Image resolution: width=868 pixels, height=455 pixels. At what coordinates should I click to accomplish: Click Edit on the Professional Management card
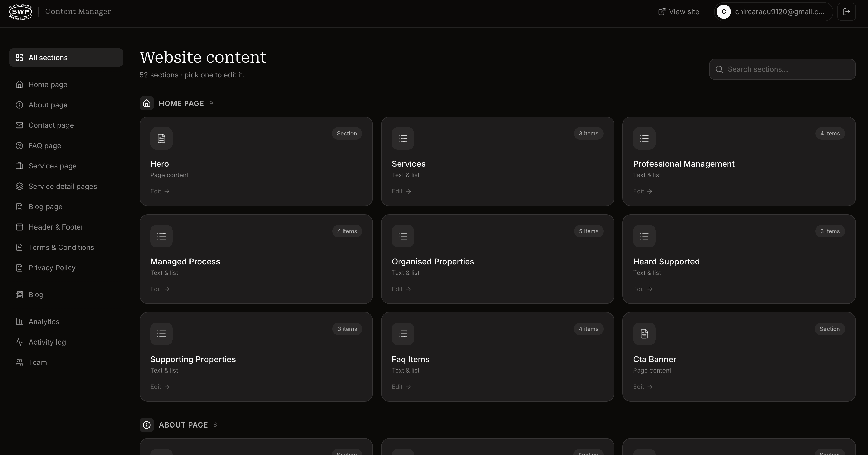click(x=643, y=191)
